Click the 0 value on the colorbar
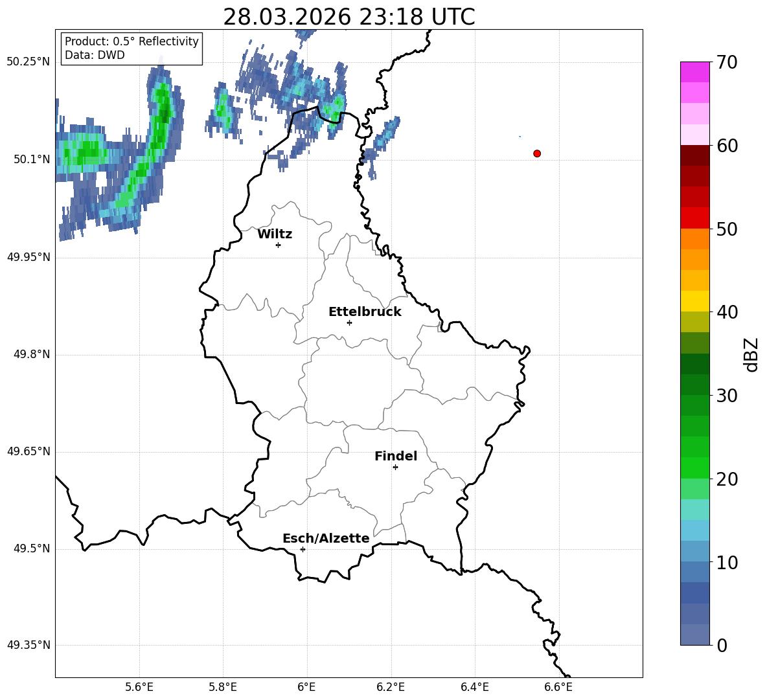 [x=722, y=645]
